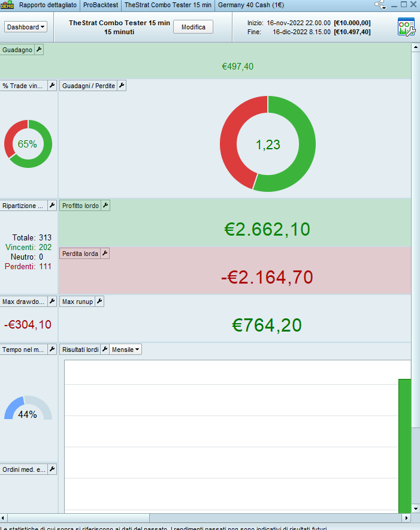Open wrench settings for Tempo nel mercato panel

coord(52,349)
